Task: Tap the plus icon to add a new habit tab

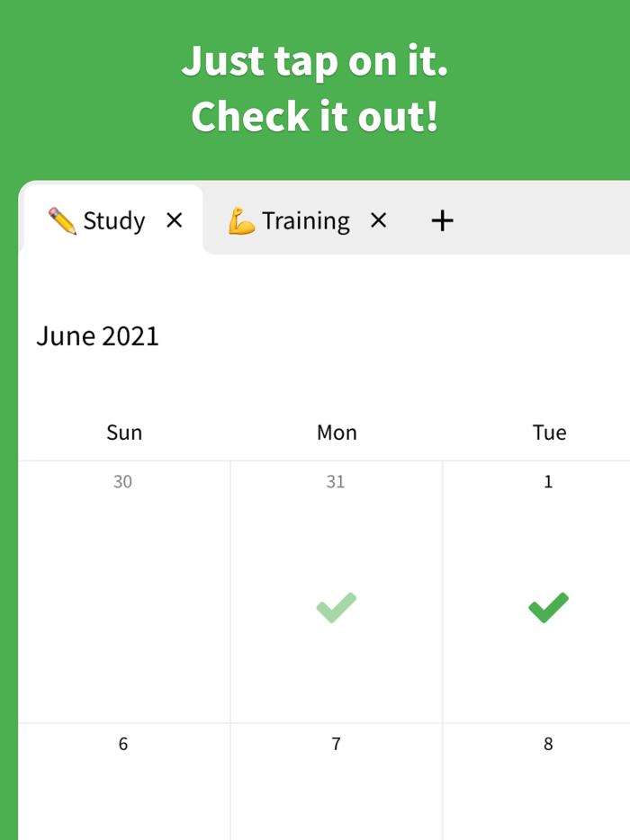Action: (x=442, y=219)
